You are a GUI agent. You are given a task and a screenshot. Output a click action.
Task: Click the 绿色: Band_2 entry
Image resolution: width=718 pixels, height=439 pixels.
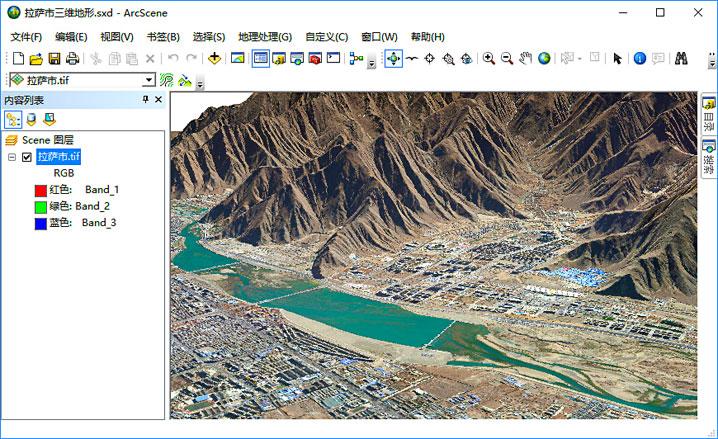80,206
